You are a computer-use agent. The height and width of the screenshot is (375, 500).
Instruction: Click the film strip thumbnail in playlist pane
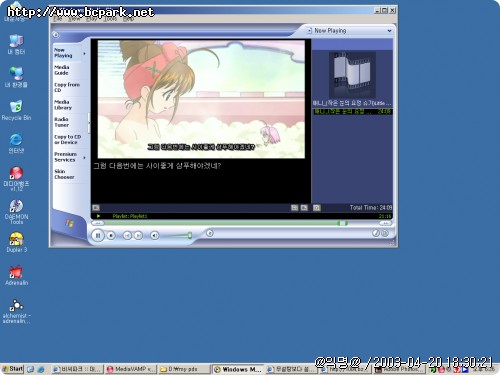point(352,75)
